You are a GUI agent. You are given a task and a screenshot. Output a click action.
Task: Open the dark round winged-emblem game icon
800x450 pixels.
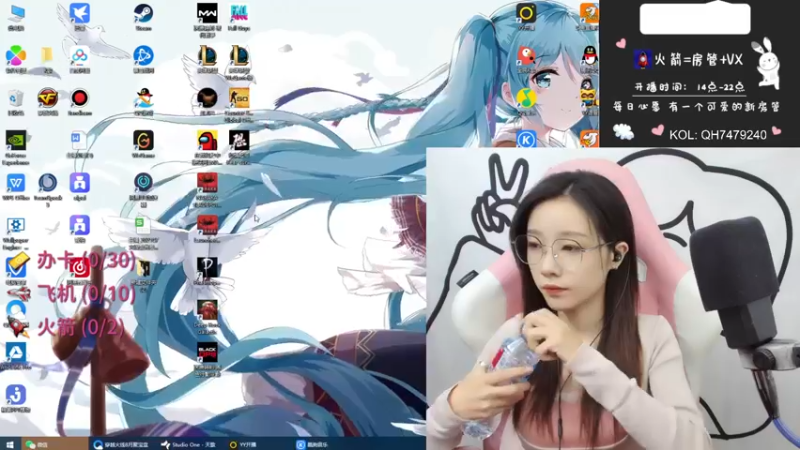pyautogui.click(x=207, y=98)
